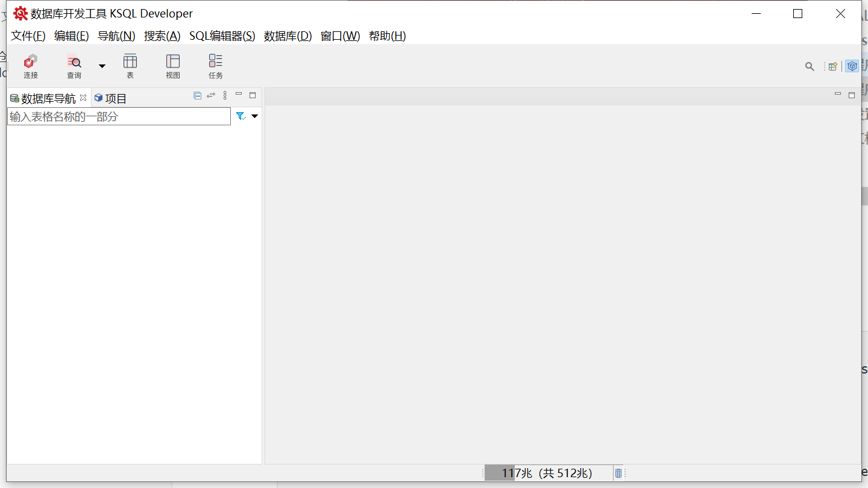Toggle the navigator filter funnel icon
868x488 pixels.
pyautogui.click(x=241, y=116)
